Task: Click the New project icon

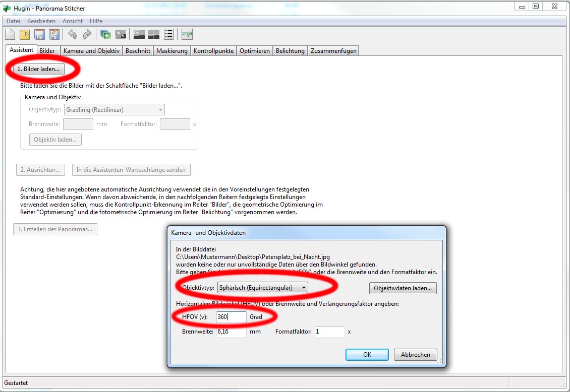Action: click(x=10, y=34)
